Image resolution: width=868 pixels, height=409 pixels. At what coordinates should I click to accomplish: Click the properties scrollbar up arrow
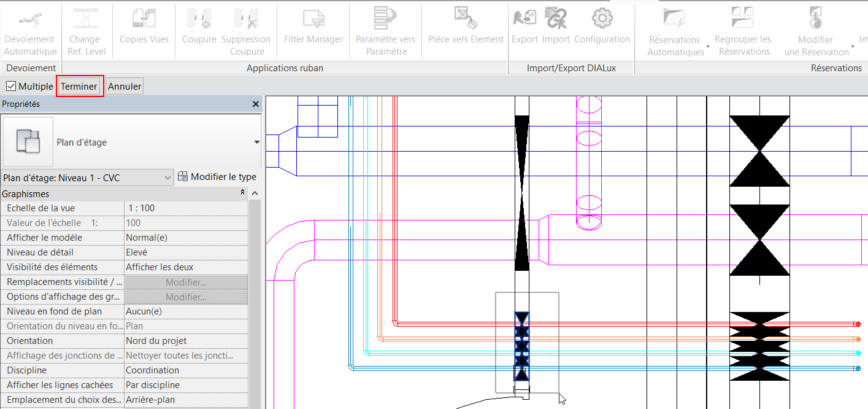coord(255,194)
